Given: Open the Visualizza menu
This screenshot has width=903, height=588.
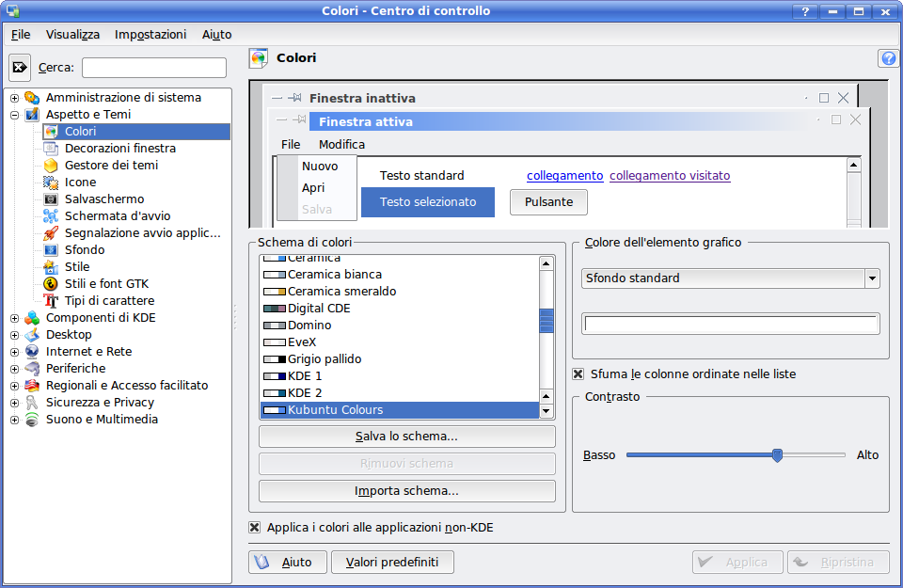Looking at the screenshot, I should (x=72, y=34).
